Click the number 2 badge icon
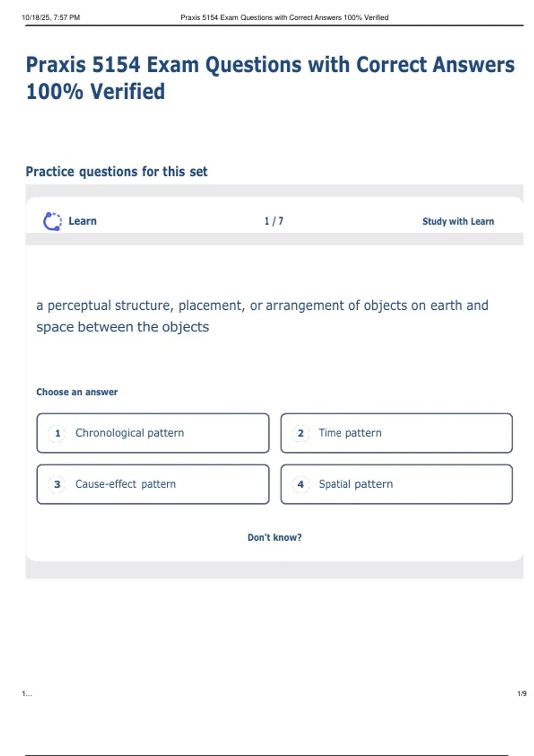 (301, 433)
